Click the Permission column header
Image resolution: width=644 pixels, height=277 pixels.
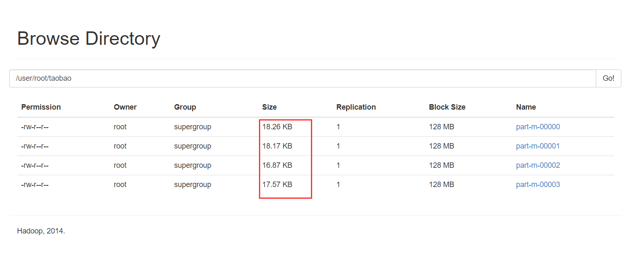(x=41, y=107)
